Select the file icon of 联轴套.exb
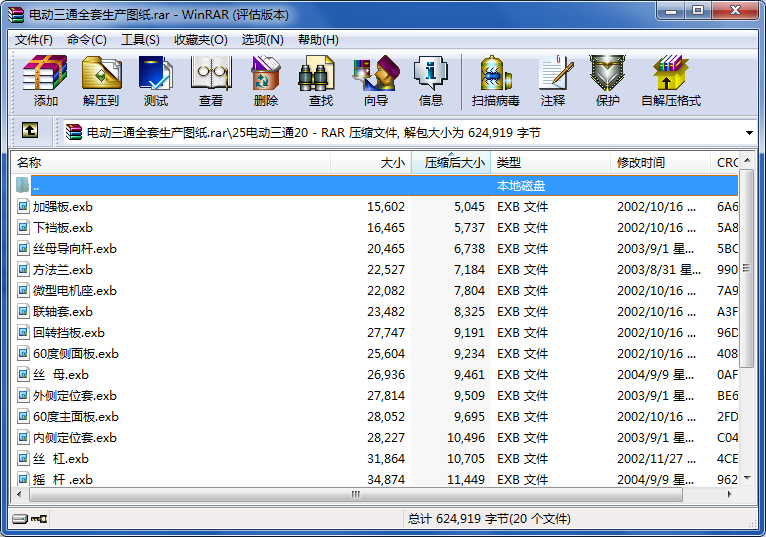 click(x=23, y=311)
